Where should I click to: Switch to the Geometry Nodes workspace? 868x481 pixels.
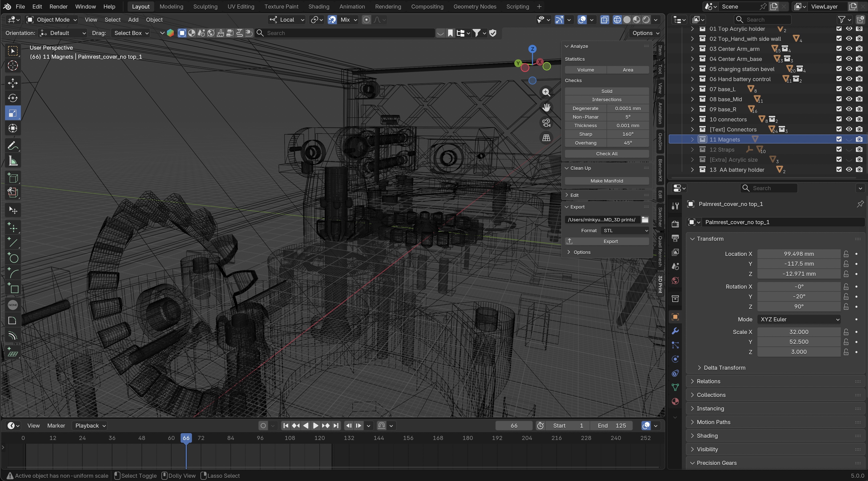[x=475, y=6]
